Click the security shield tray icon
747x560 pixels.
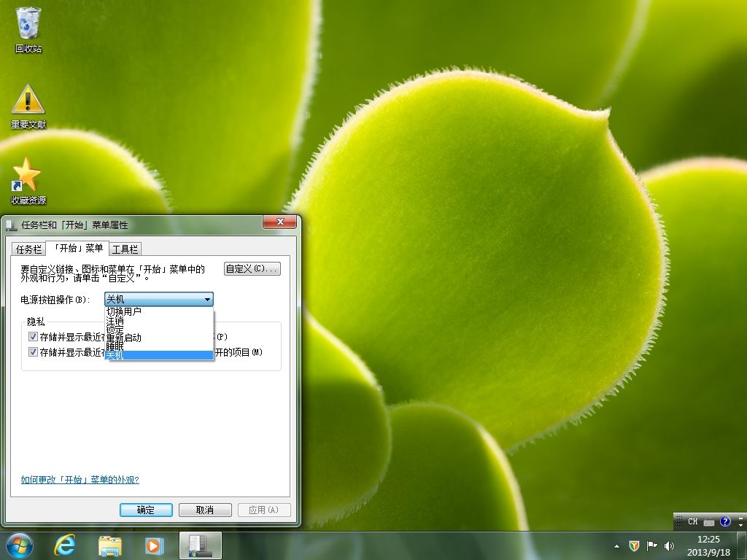coord(634,545)
